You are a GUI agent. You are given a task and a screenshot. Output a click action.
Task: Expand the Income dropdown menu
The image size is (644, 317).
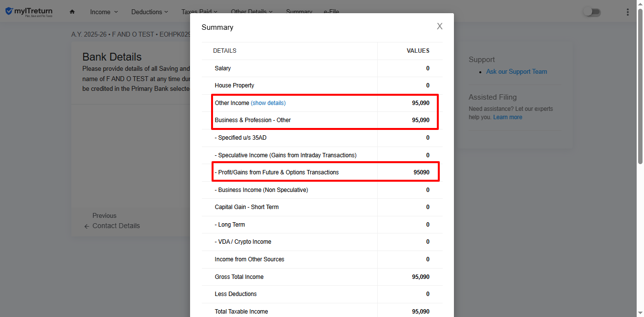coord(104,12)
